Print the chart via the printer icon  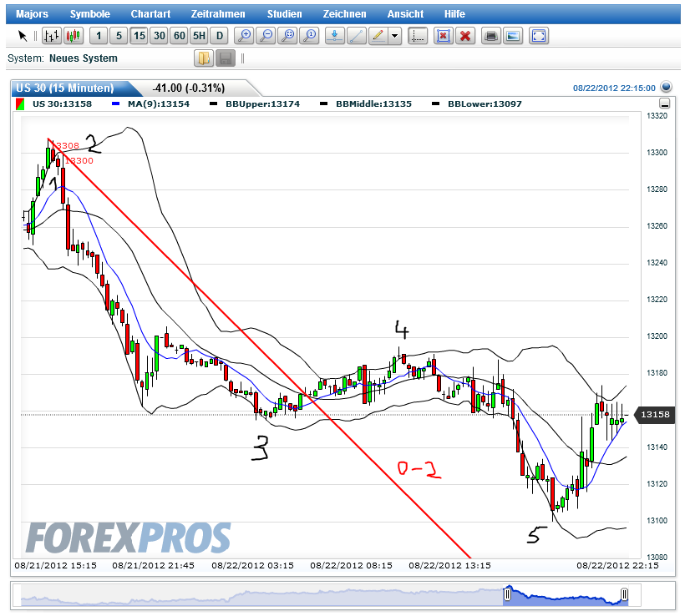pos(490,36)
